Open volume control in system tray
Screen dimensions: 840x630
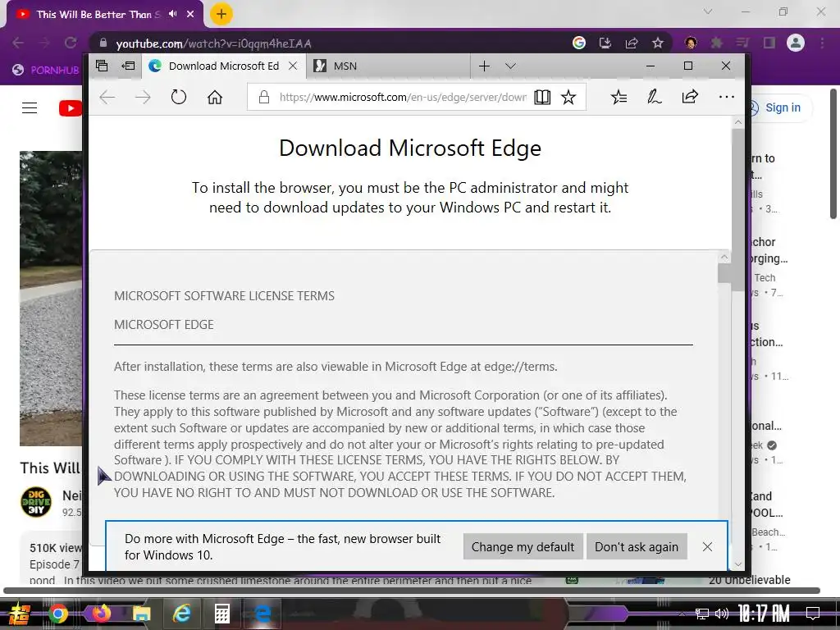click(722, 614)
